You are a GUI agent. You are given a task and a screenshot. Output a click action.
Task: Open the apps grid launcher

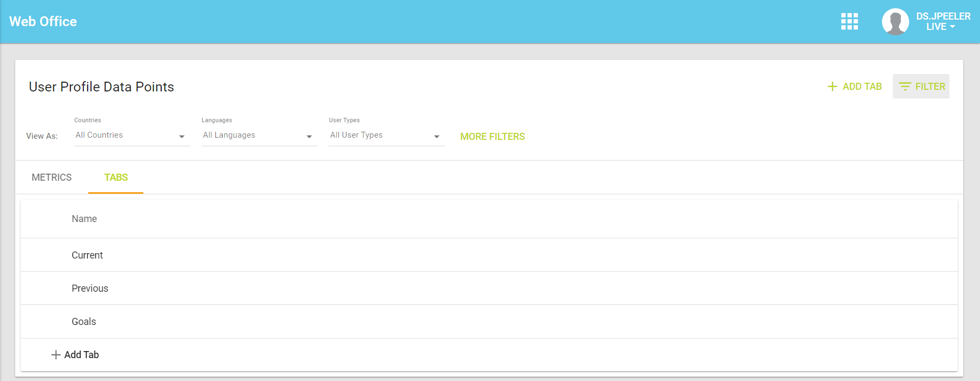point(849,22)
